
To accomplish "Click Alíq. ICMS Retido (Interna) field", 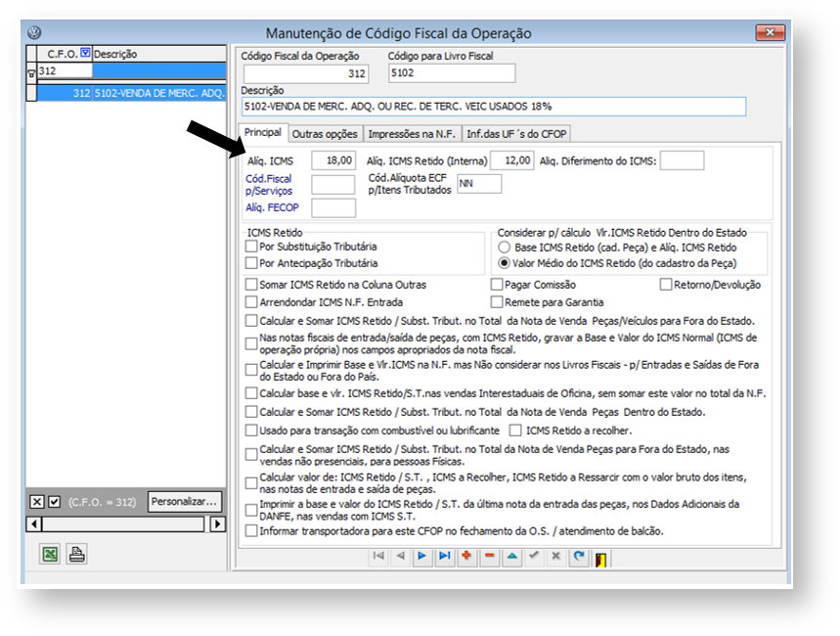I will [x=512, y=160].
